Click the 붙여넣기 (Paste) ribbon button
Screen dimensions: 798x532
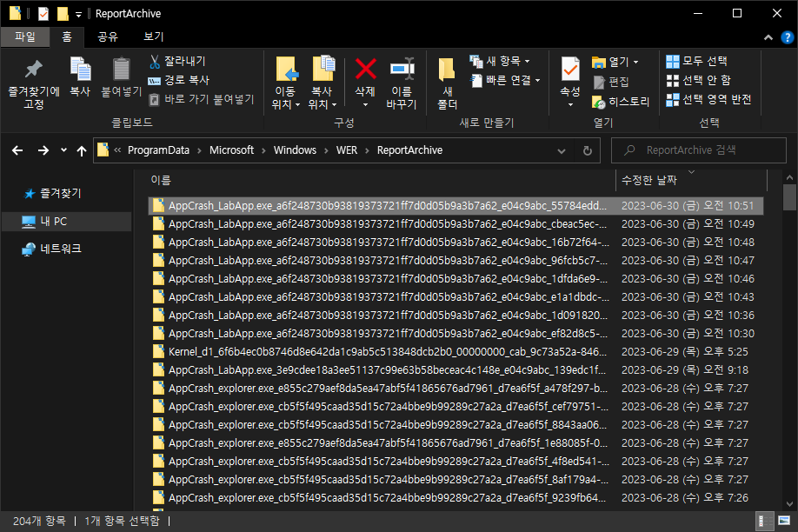tap(121, 78)
